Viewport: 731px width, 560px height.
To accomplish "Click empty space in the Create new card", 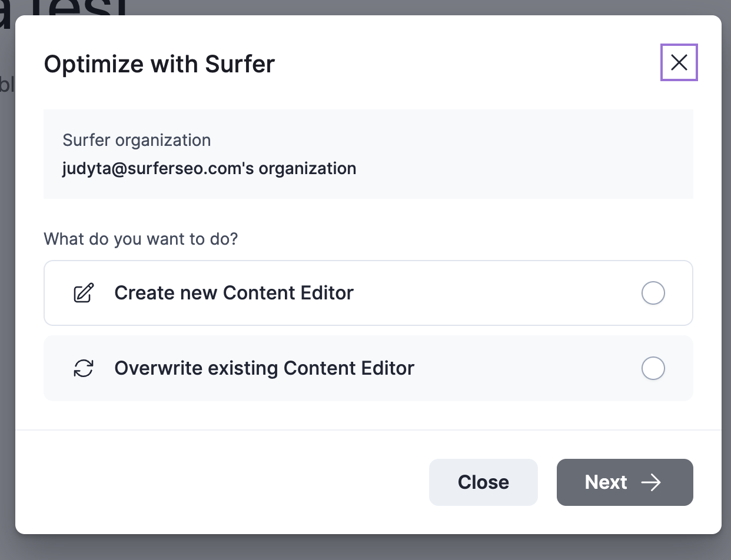I will point(500,293).
